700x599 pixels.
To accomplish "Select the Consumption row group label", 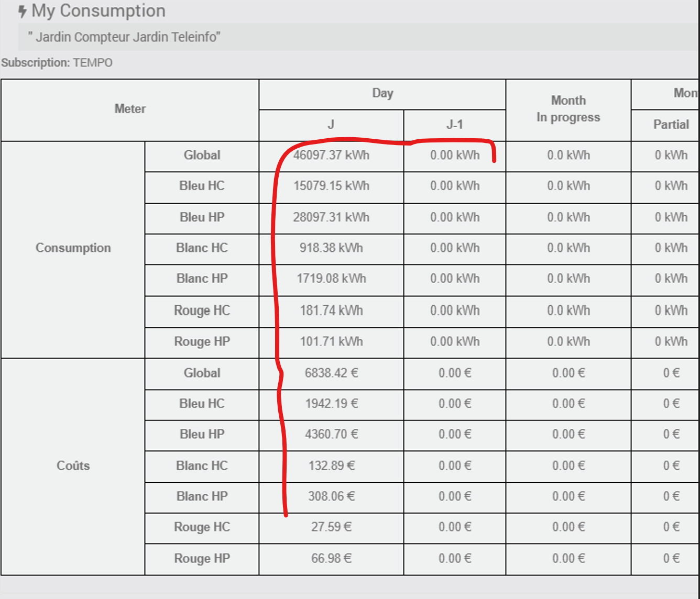I will coord(73,248).
